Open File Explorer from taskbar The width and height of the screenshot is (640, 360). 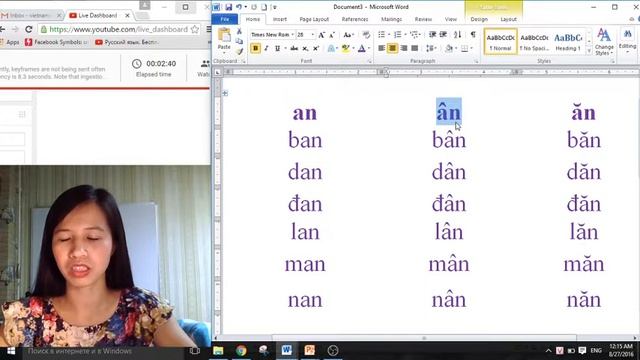(x=218, y=350)
